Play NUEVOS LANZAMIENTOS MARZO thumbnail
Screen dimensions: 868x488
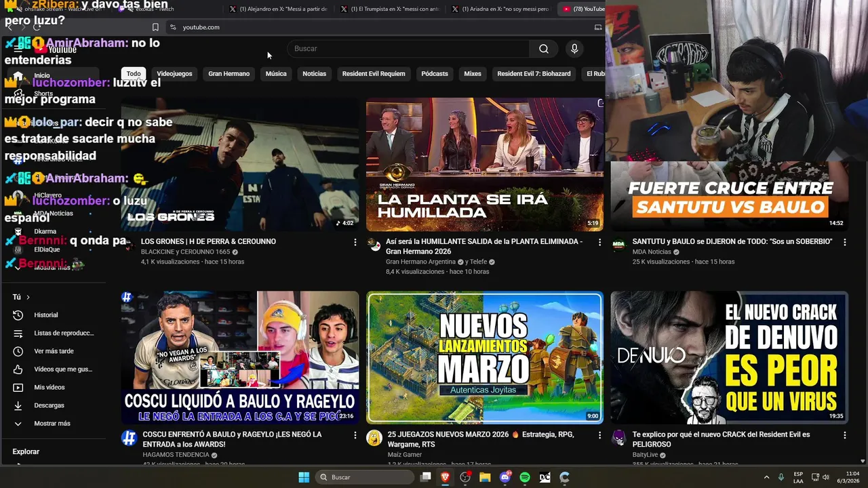coord(484,357)
